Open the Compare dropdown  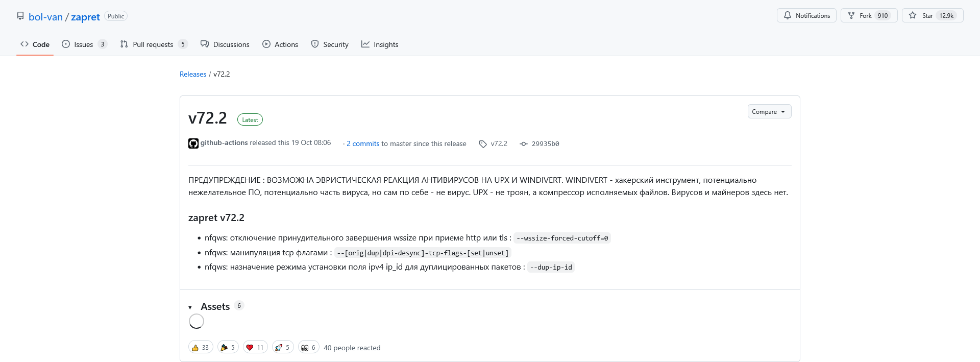[x=769, y=112]
